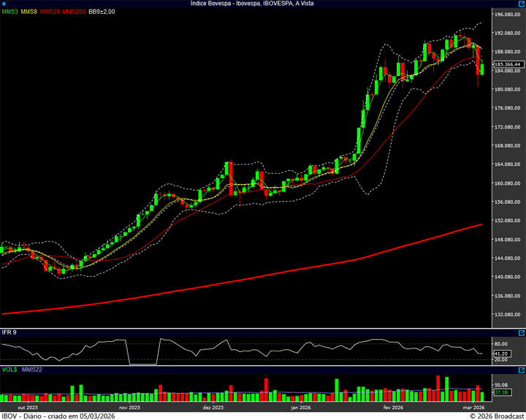526x420 pixels.
Task: Select the MMS20 moving average label
Action: coord(50,12)
